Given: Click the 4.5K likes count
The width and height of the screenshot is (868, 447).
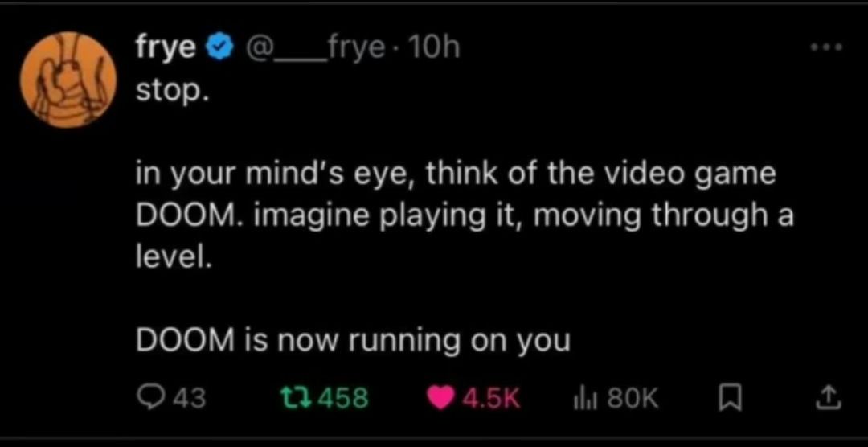Looking at the screenshot, I should [490, 398].
